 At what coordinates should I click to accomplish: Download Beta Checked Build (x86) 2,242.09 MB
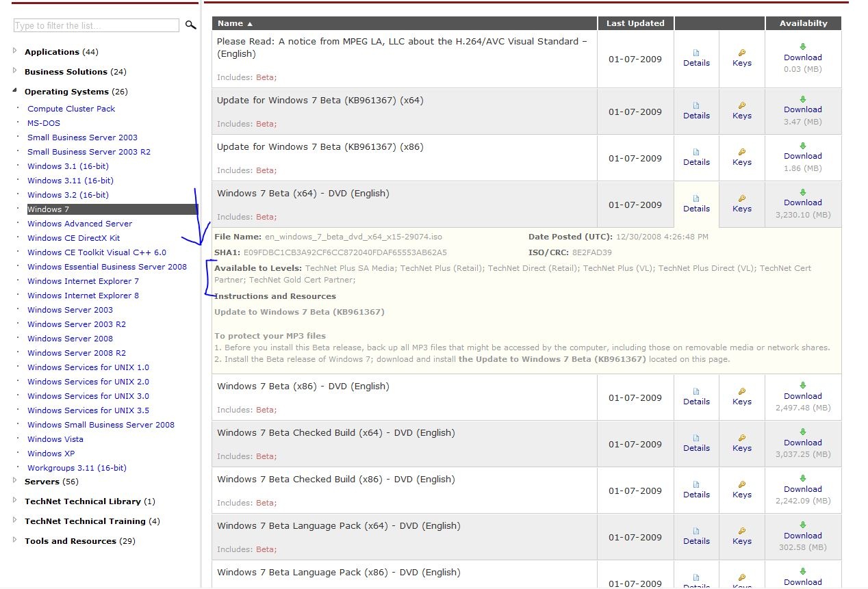pos(803,489)
